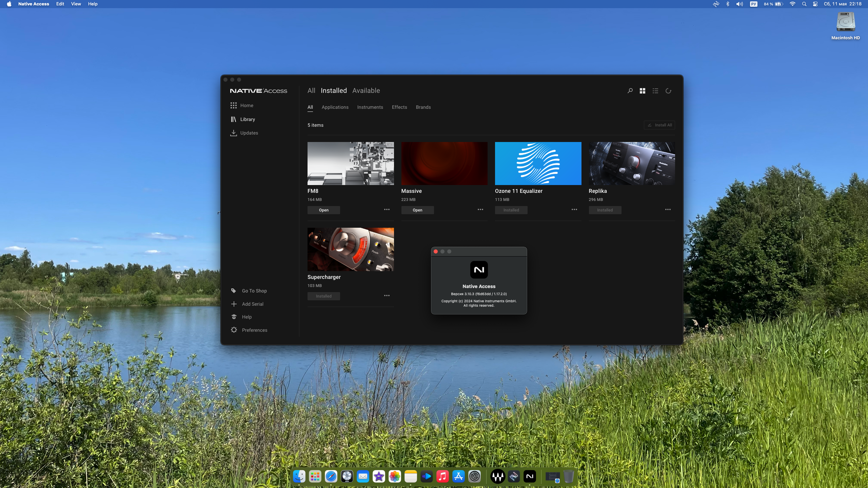Open iMovie from the Dock
The height and width of the screenshot is (488, 868).
(379, 477)
